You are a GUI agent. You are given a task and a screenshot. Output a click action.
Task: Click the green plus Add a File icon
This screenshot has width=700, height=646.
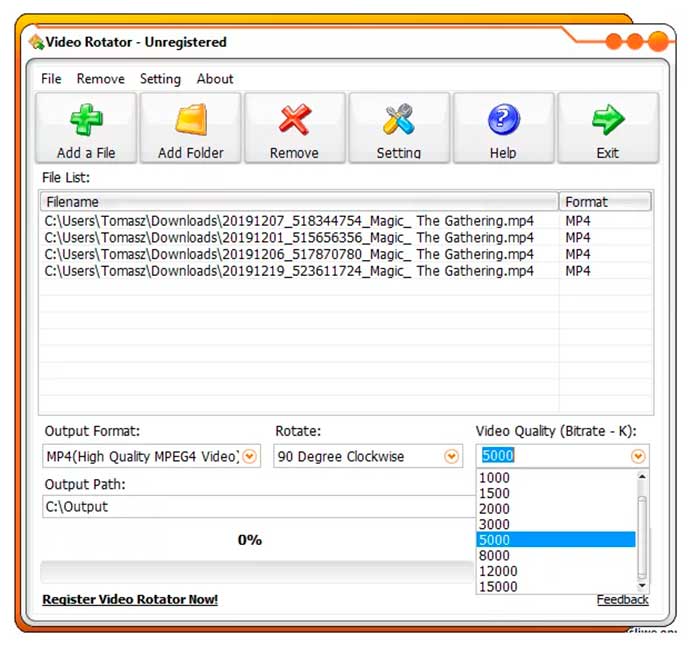coord(85,120)
